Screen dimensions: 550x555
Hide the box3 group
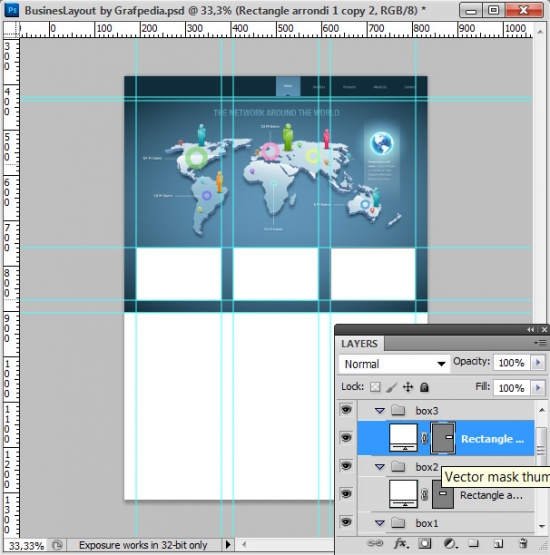(x=346, y=410)
